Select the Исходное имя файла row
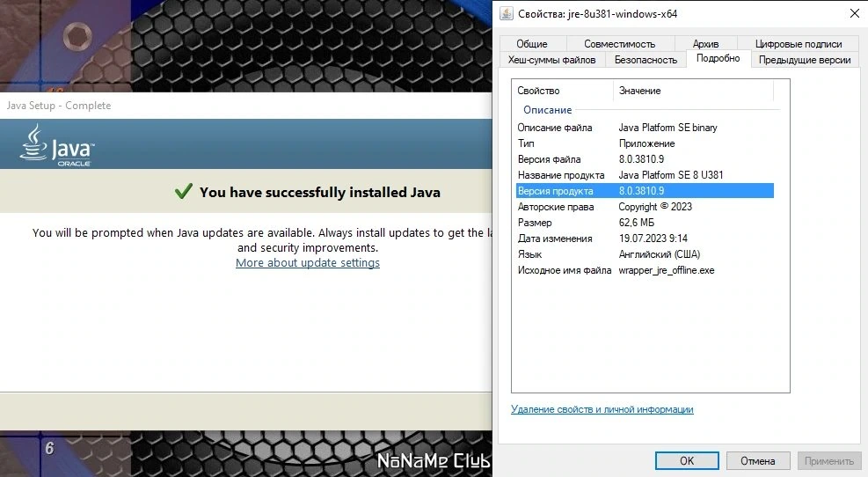This screenshot has height=477, width=868. (x=645, y=270)
